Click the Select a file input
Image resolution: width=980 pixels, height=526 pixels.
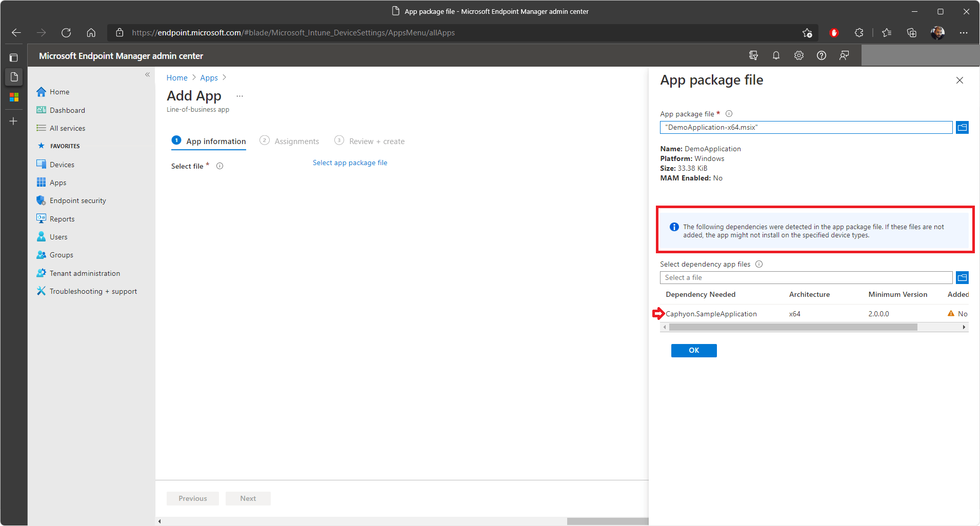(x=806, y=277)
